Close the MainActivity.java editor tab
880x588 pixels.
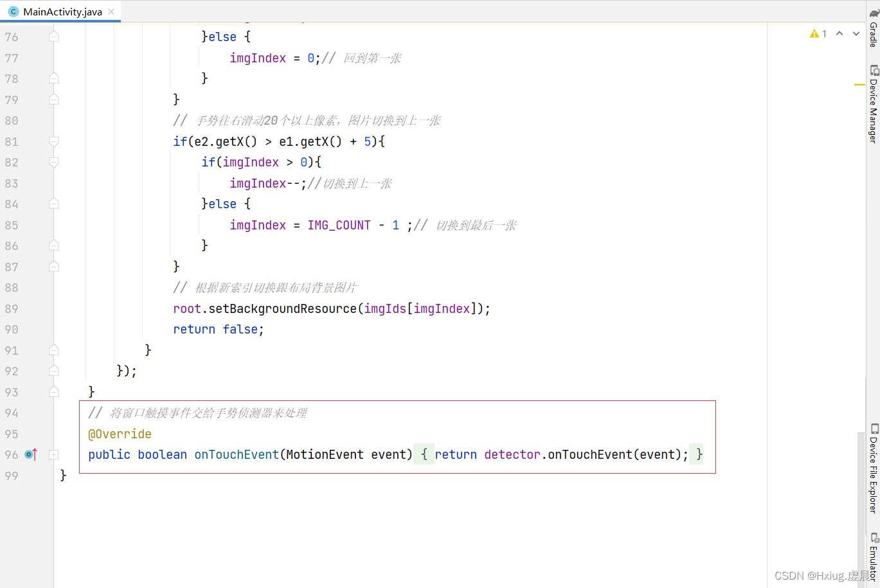(111, 12)
